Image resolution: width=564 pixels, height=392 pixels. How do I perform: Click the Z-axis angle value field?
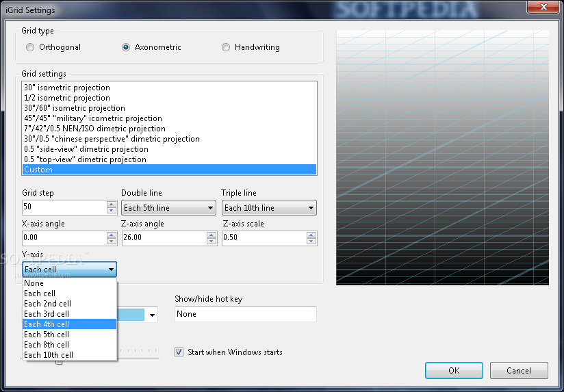pos(164,238)
